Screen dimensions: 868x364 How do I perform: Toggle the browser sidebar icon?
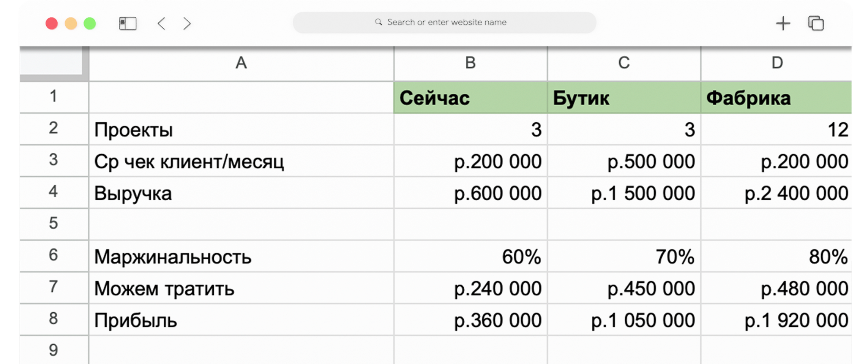tap(128, 24)
